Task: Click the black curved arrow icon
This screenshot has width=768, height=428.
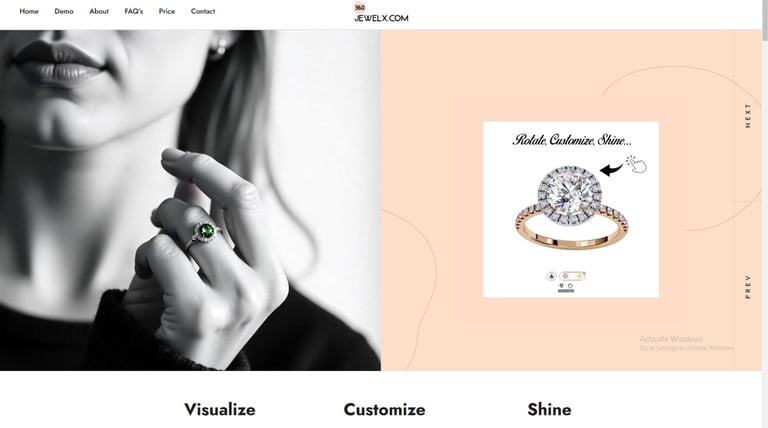Action: point(611,169)
